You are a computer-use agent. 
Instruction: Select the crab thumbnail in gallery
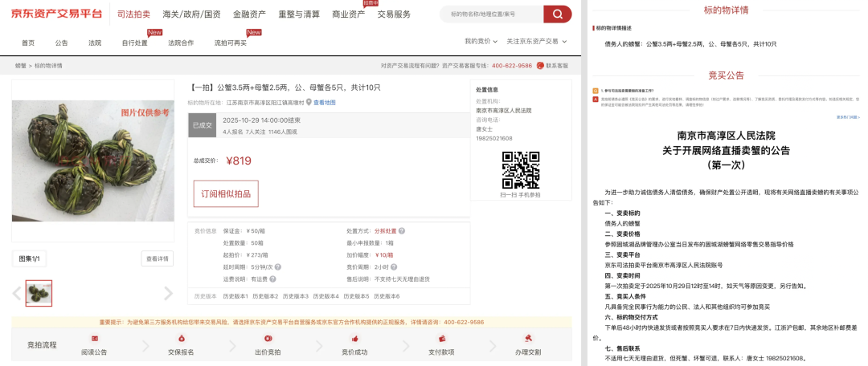(39, 293)
